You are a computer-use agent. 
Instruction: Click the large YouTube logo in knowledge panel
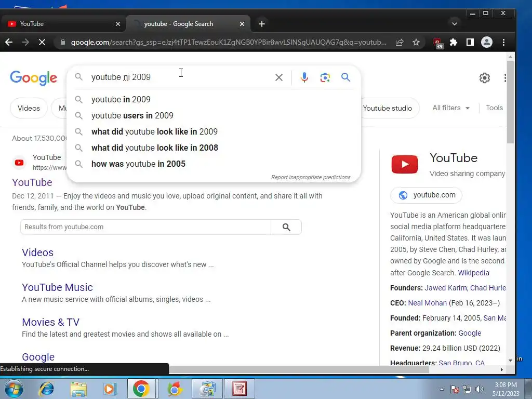[x=404, y=164]
